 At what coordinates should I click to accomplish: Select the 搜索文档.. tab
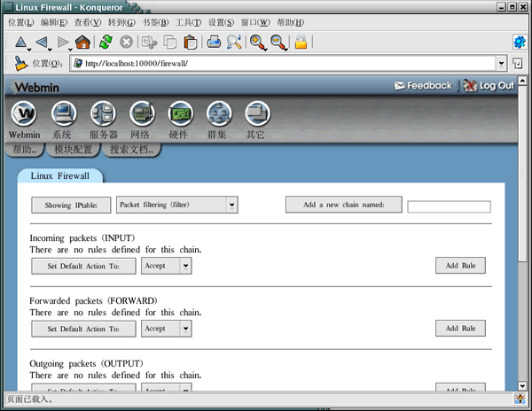(131, 150)
